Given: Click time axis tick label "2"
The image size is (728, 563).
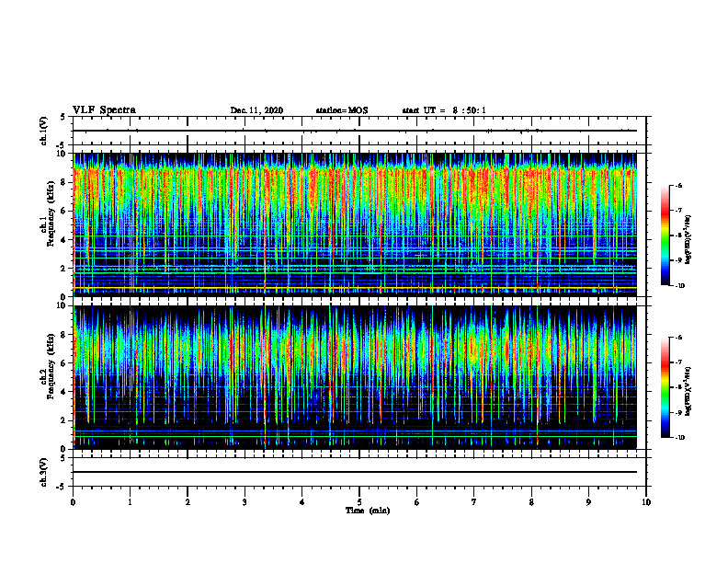Looking at the screenshot, I should (188, 502).
